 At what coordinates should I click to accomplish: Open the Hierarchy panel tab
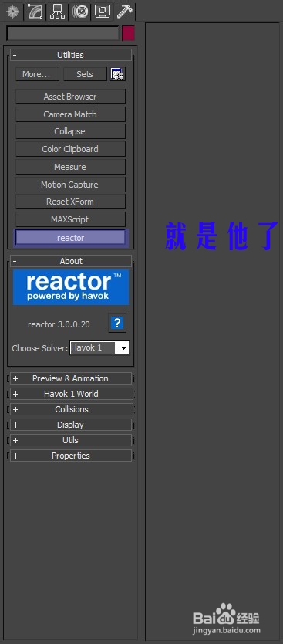pos(57,12)
